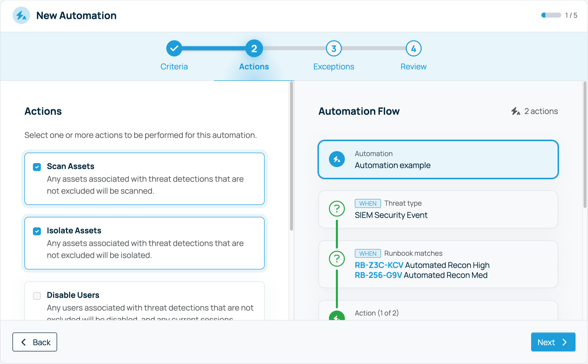Click the step 4 Review circle

coord(413,48)
